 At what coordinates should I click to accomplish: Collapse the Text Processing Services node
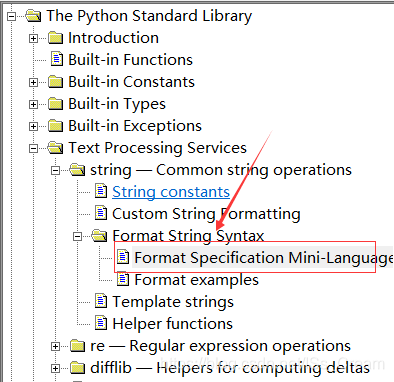(x=33, y=148)
